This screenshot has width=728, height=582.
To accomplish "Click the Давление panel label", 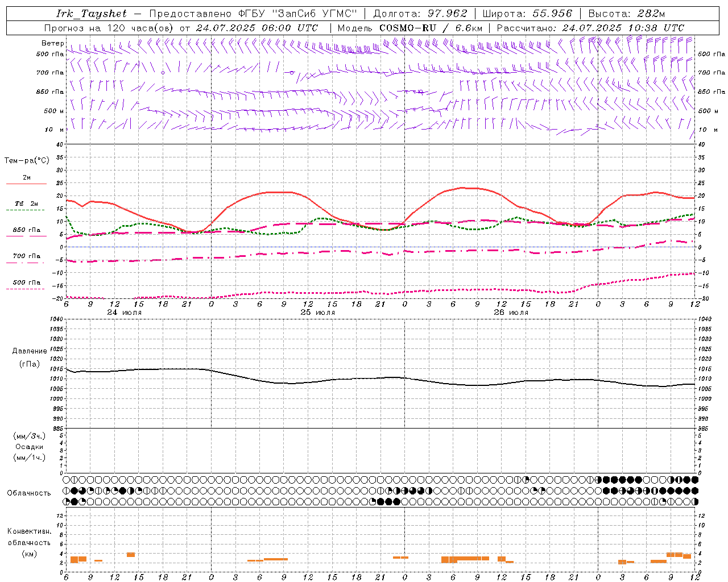I will pos(30,351).
